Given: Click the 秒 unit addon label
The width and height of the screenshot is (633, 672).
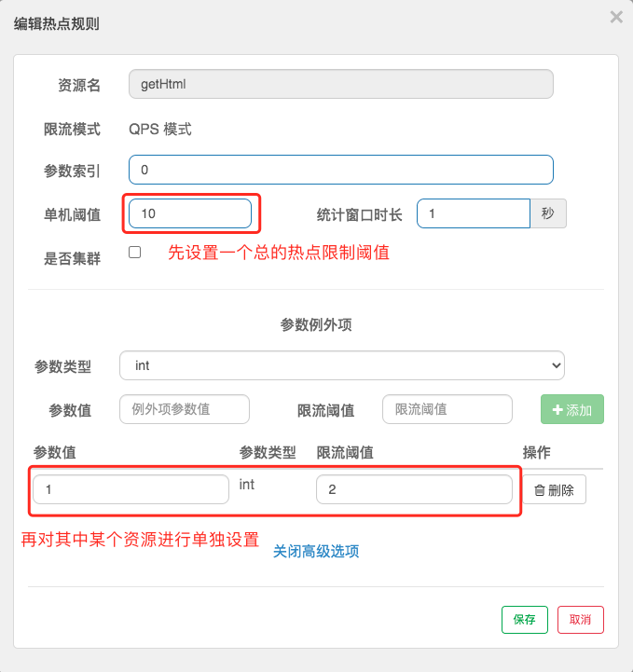Looking at the screenshot, I should pyautogui.click(x=548, y=213).
